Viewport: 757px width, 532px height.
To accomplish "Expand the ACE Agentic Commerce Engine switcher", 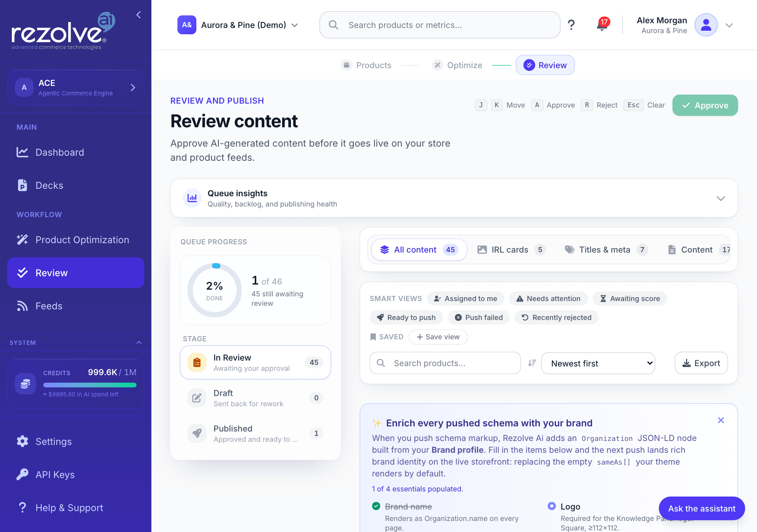I will pos(76,87).
